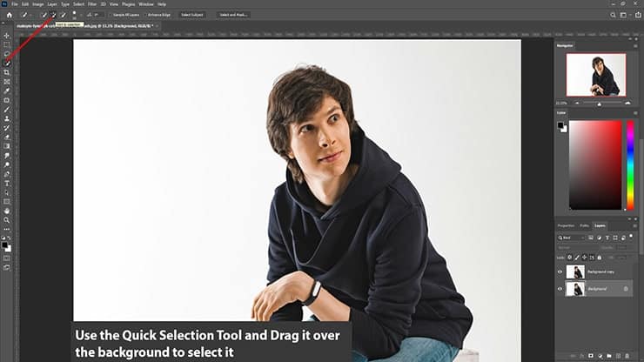Open the Select menu
This screenshot has width=644, height=362.
pyautogui.click(x=78, y=4)
